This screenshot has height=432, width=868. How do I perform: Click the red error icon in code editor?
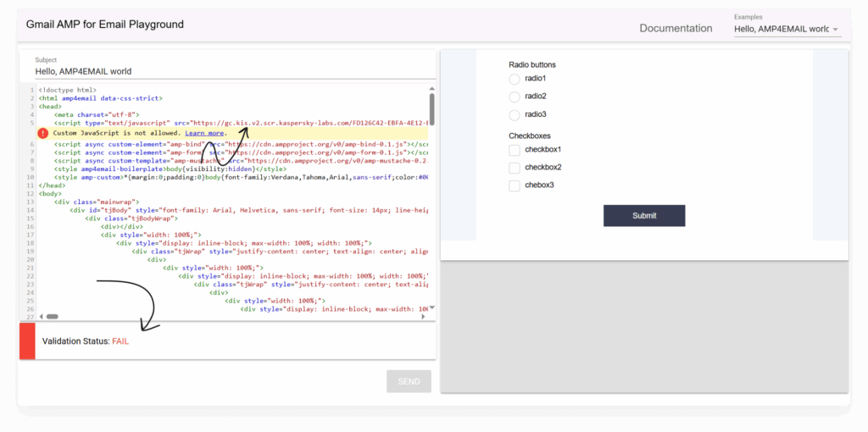click(42, 133)
